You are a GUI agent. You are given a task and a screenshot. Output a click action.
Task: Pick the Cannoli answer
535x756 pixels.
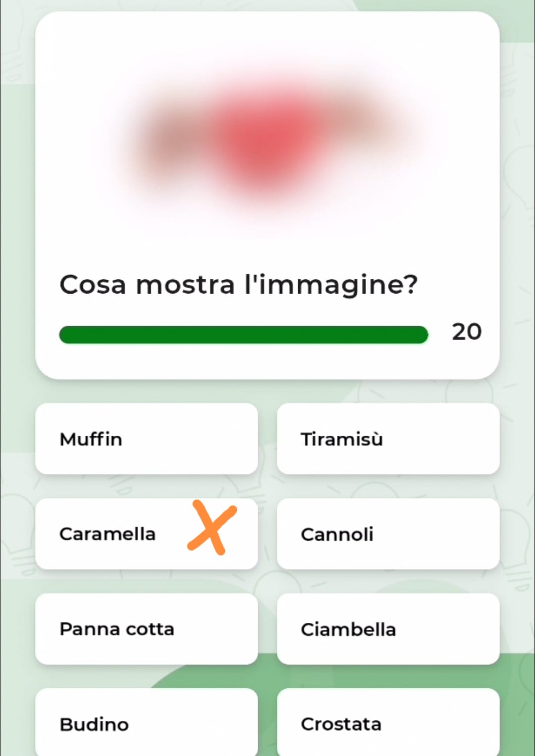tap(388, 534)
